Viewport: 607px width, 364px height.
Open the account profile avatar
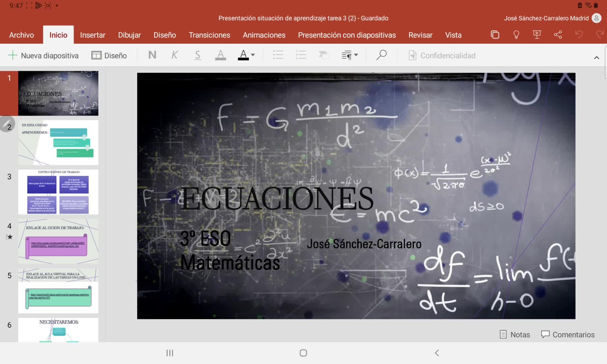point(597,18)
